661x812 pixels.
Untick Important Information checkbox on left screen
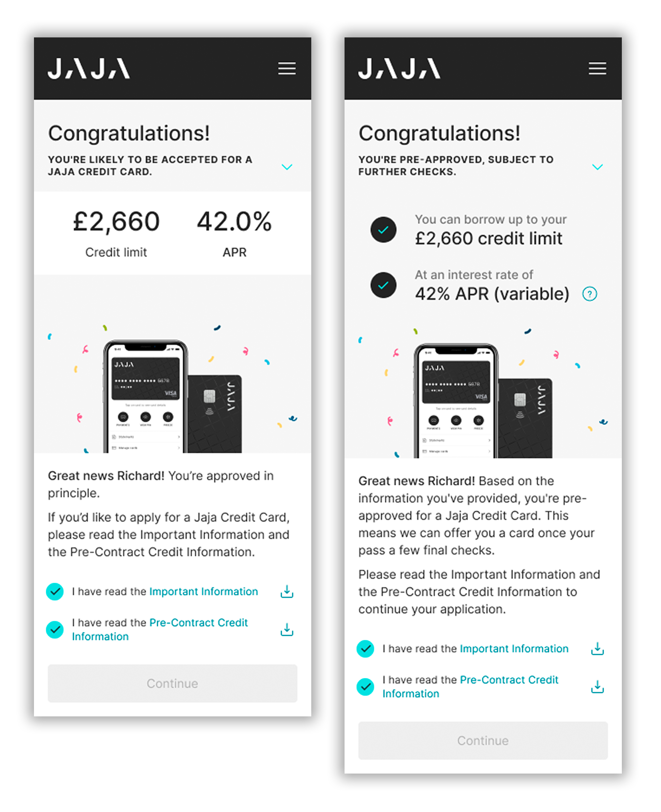55,591
